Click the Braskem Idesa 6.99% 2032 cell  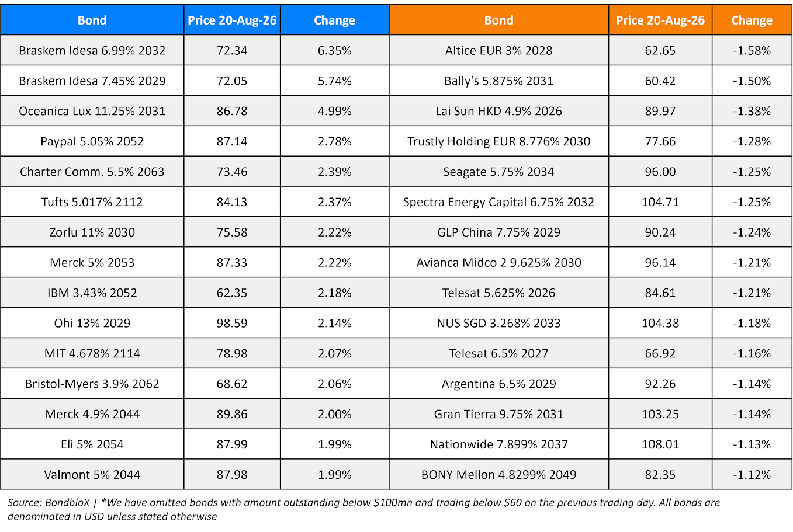tap(92, 50)
